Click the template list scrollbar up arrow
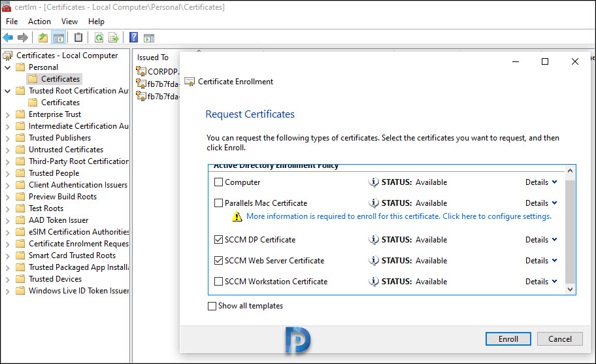596x364 pixels. [570, 171]
